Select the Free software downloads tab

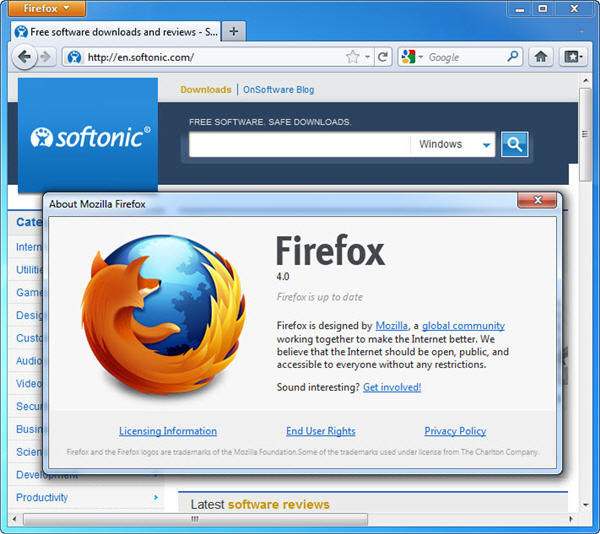[115, 31]
